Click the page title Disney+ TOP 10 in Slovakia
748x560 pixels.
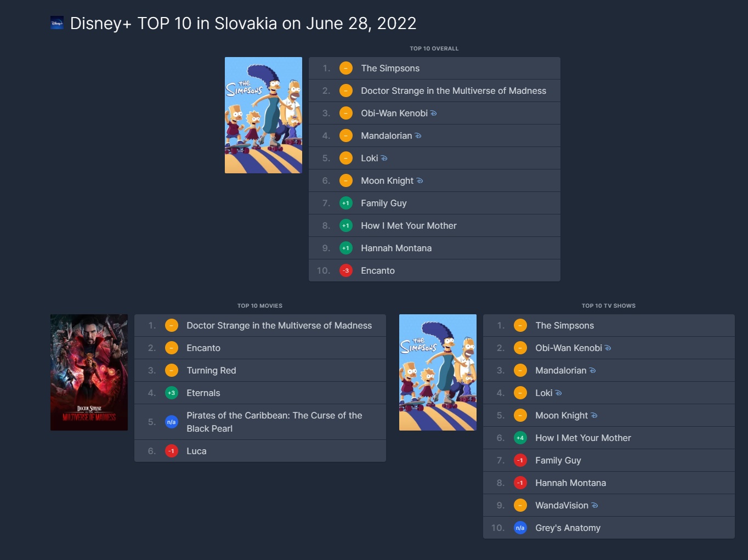[243, 23]
